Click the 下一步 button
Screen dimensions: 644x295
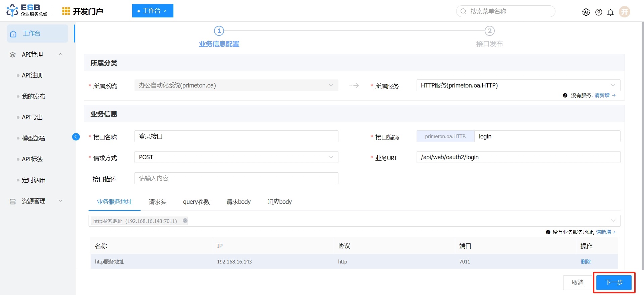coord(614,283)
